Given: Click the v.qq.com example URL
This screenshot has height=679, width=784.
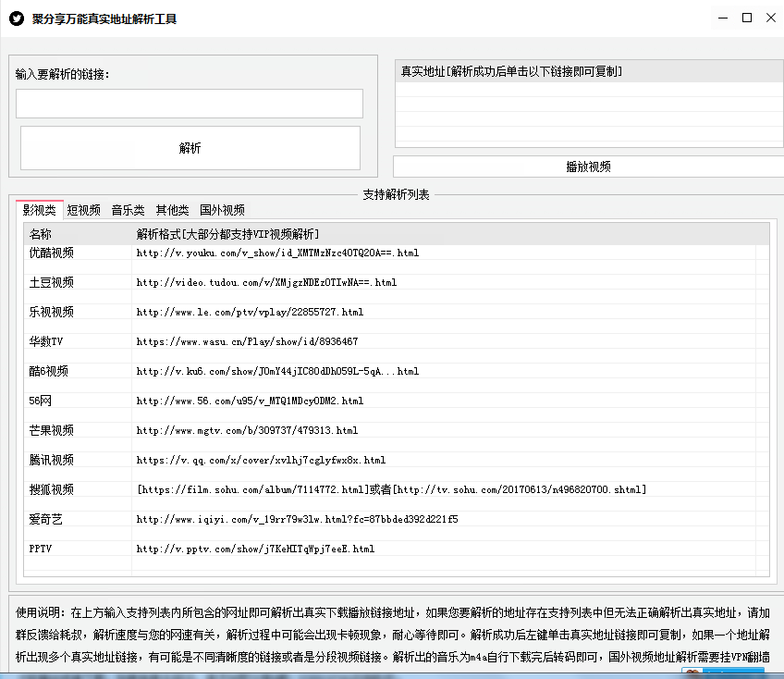Looking at the screenshot, I should coord(261,460).
